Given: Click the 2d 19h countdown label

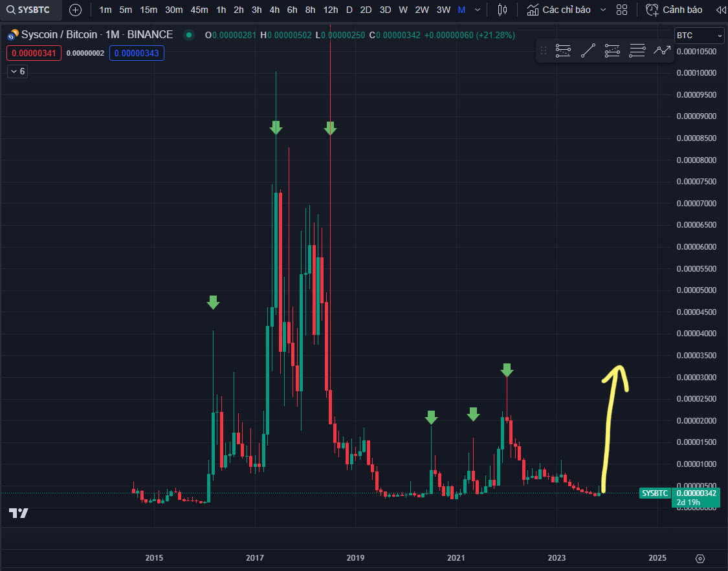Looking at the screenshot, I should pos(688,502).
